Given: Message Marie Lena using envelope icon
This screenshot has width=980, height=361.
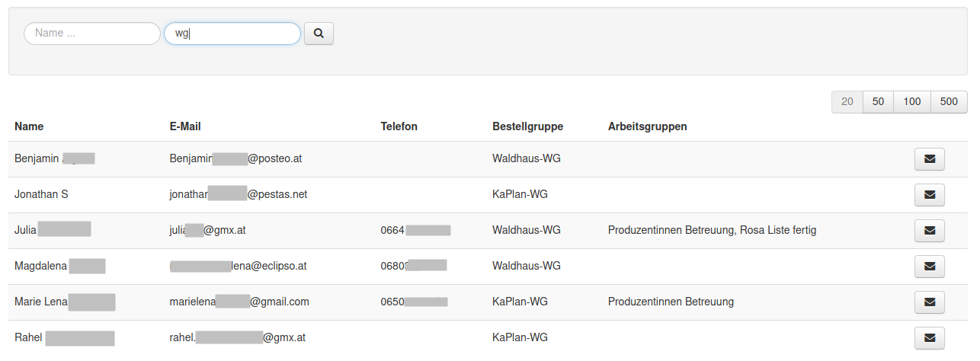Looking at the screenshot, I should 929,302.
